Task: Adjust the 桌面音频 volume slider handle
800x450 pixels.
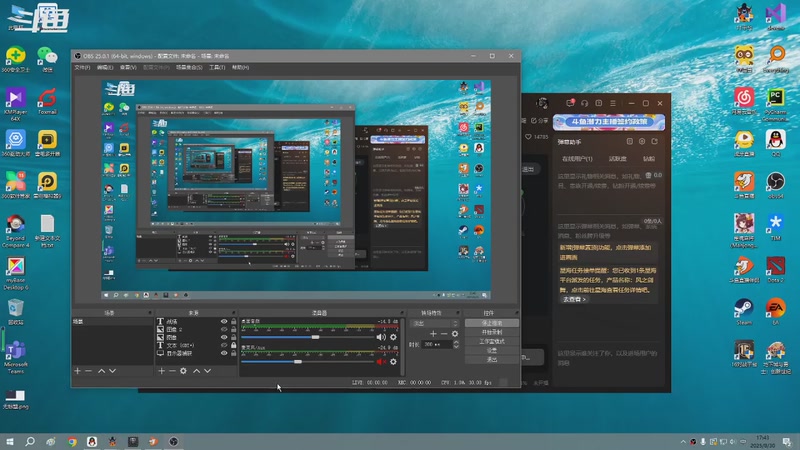Action: [x=315, y=337]
